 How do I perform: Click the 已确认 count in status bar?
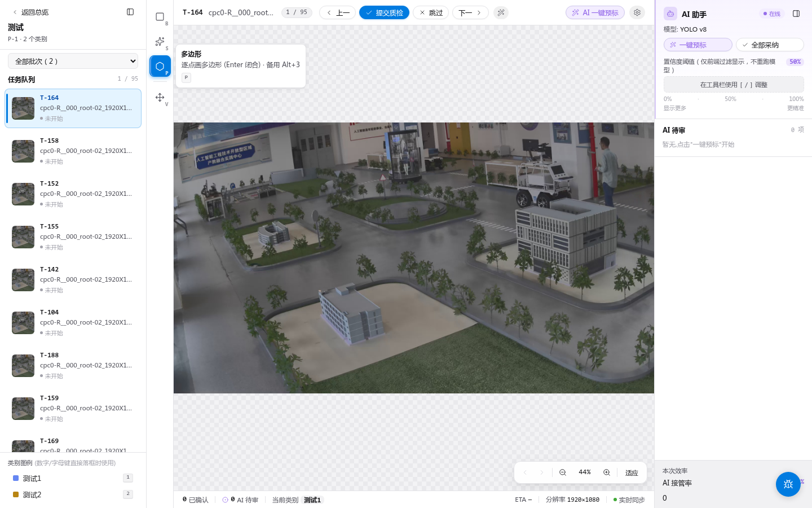196,500
